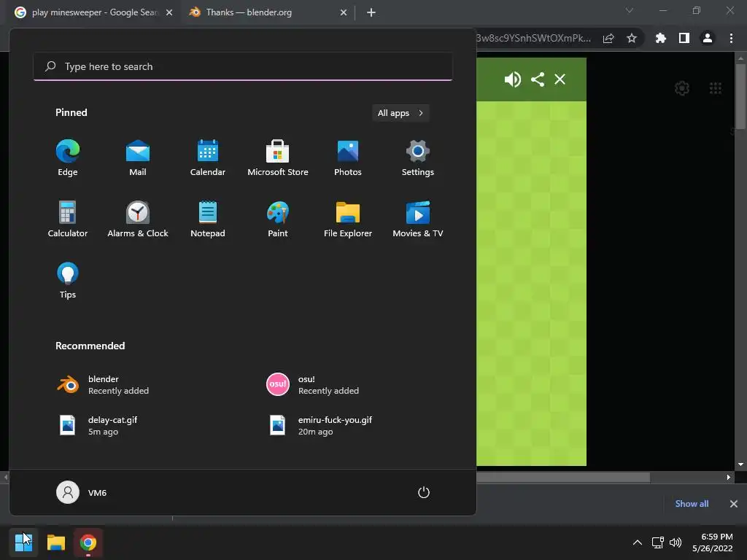Open File Explorer from pinned apps
The height and width of the screenshot is (560, 747).
click(x=348, y=219)
